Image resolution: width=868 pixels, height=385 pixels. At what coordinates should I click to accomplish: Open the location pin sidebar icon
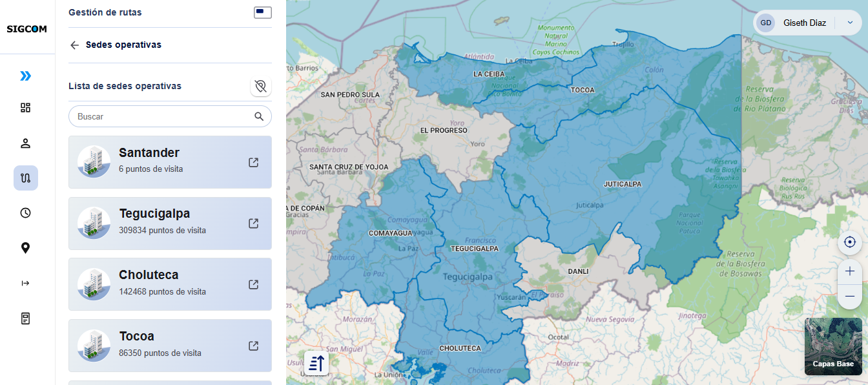click(25, 247)
